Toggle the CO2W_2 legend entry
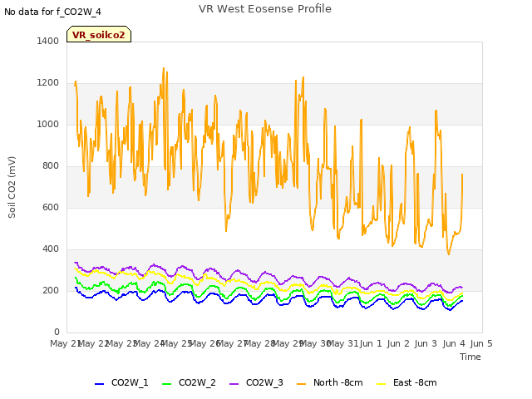The width and height of the screenshot is (532, 399). pos(189,382)
